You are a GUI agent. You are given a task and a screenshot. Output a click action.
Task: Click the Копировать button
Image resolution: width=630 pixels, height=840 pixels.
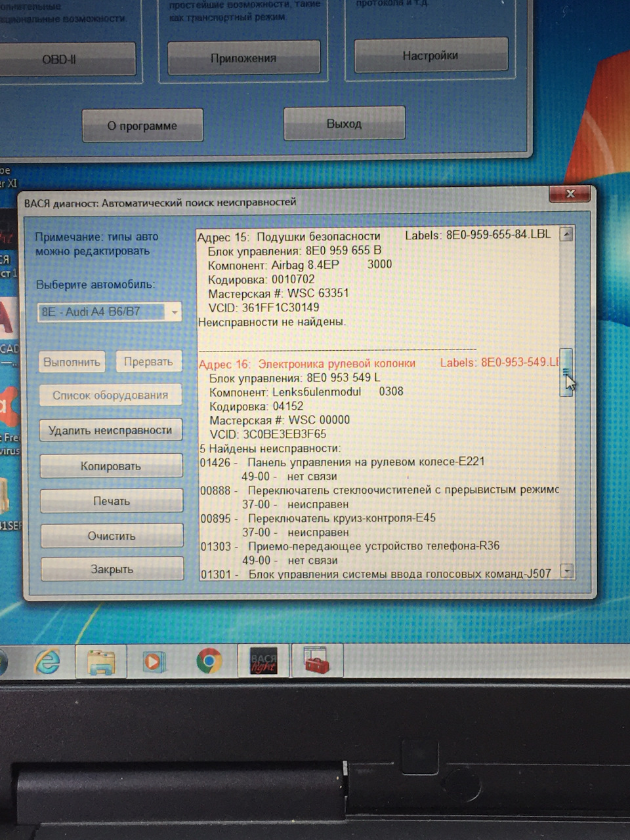111,466
